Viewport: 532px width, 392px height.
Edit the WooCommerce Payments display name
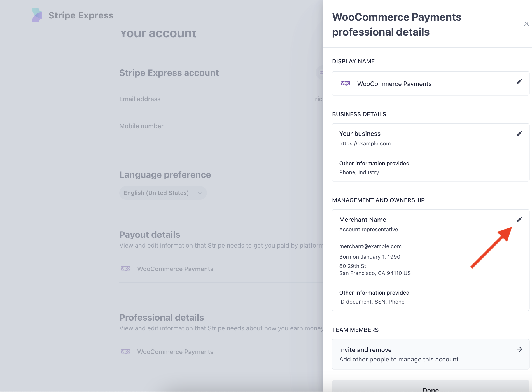519,82
